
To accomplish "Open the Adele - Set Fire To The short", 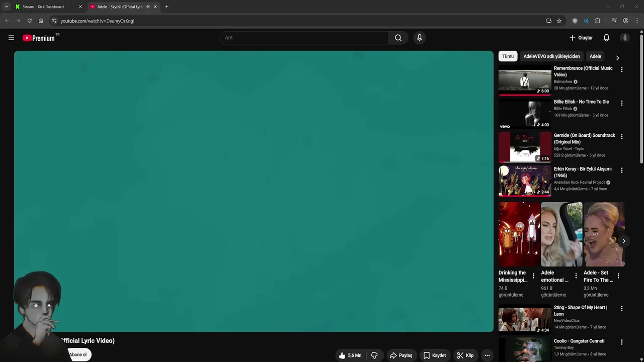I will click(x=604, y=234).
